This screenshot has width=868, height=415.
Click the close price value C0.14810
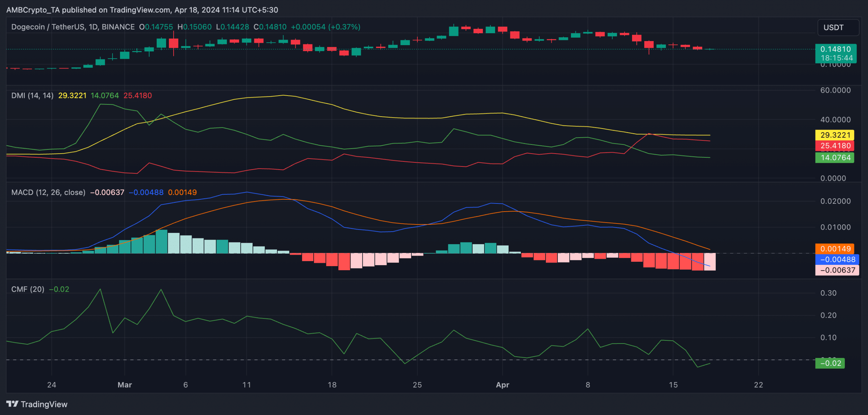(270, 27)
